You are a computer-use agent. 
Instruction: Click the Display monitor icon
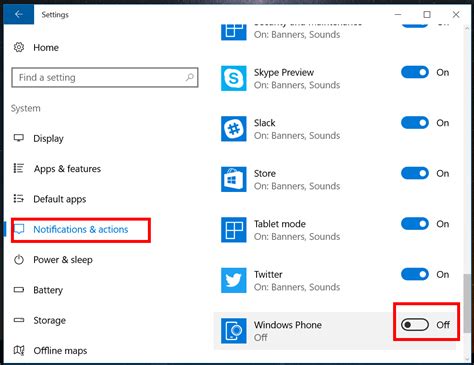19,138
